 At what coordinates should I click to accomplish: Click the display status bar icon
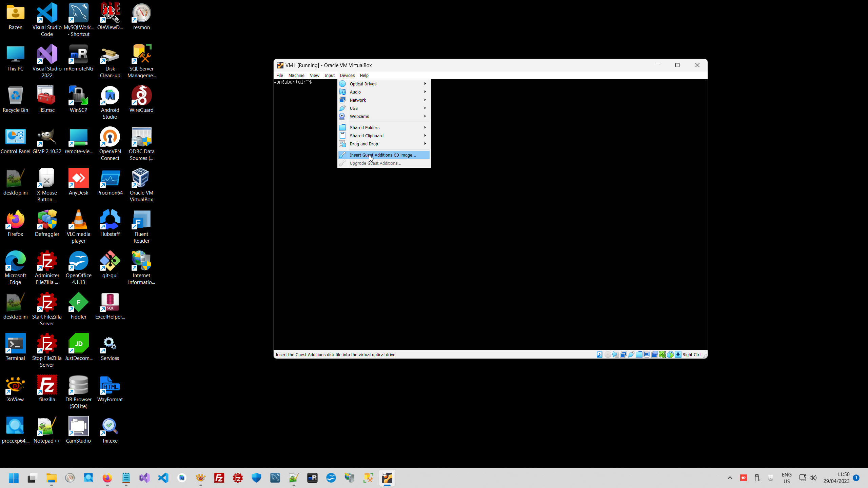click(x=647, y=354)
